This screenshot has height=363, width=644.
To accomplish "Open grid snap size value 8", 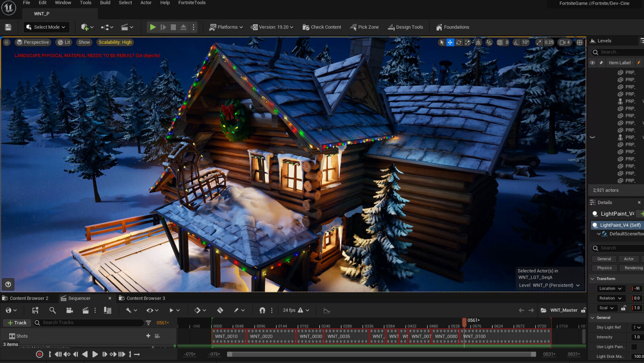I will click(507, 42).
